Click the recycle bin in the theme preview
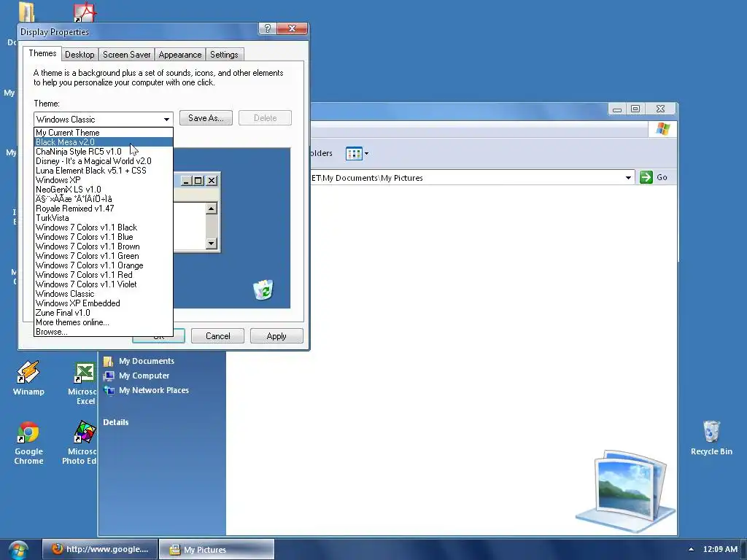 (x=263, y=289)
